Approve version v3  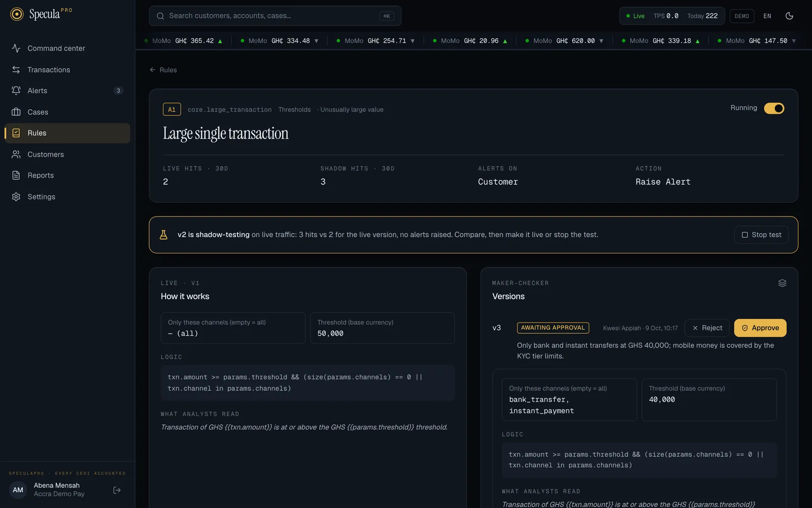click(760, 328)
